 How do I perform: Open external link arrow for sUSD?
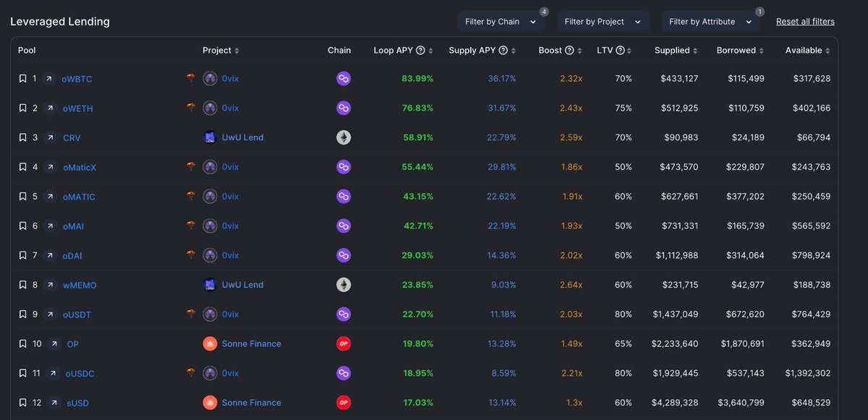(x=54, y=403)
